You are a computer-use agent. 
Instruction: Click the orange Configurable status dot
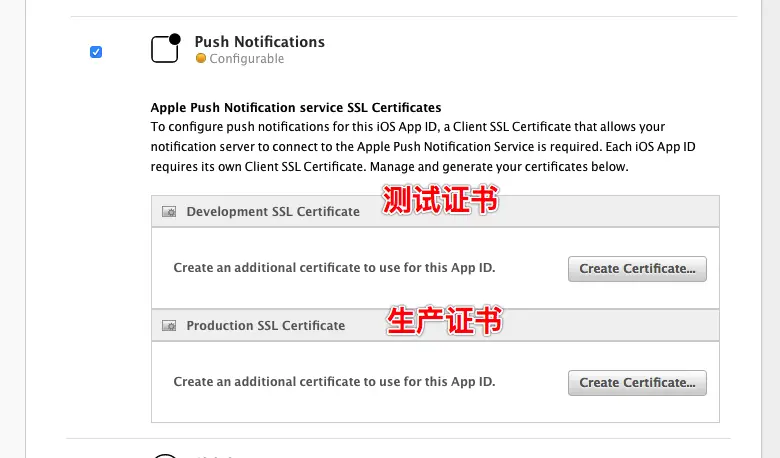pos(201,58)
